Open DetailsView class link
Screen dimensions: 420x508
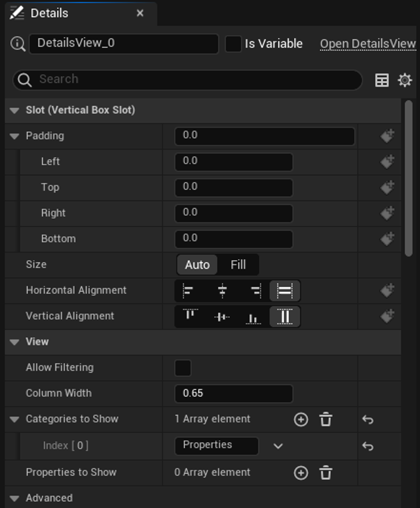tap(367, 44)
